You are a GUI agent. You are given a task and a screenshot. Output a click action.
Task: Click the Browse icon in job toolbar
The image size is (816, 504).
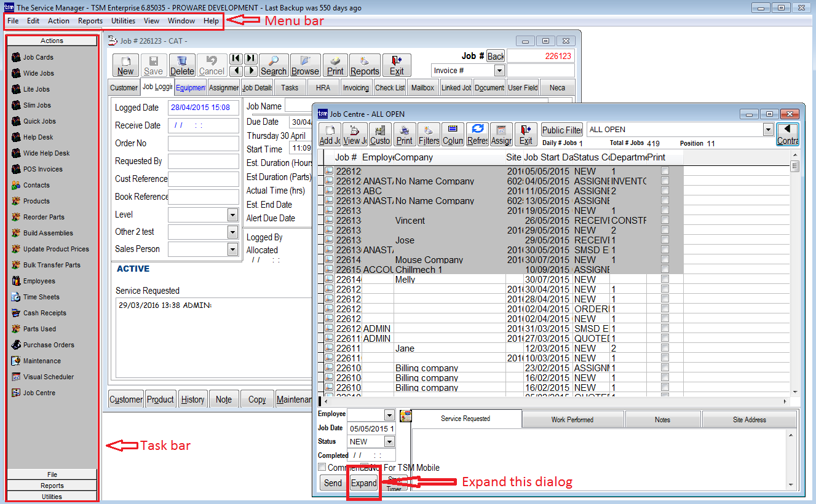(305, 65)
